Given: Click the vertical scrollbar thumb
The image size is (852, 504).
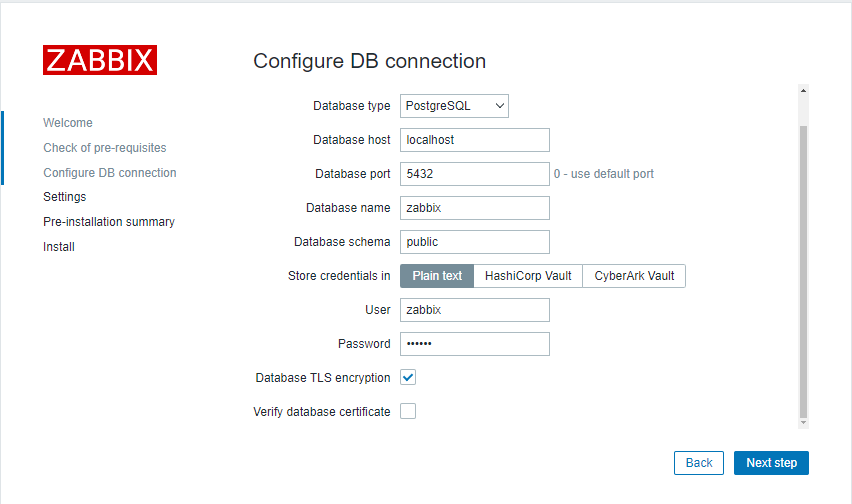Looking at the screenshot, I should point(803,272).
